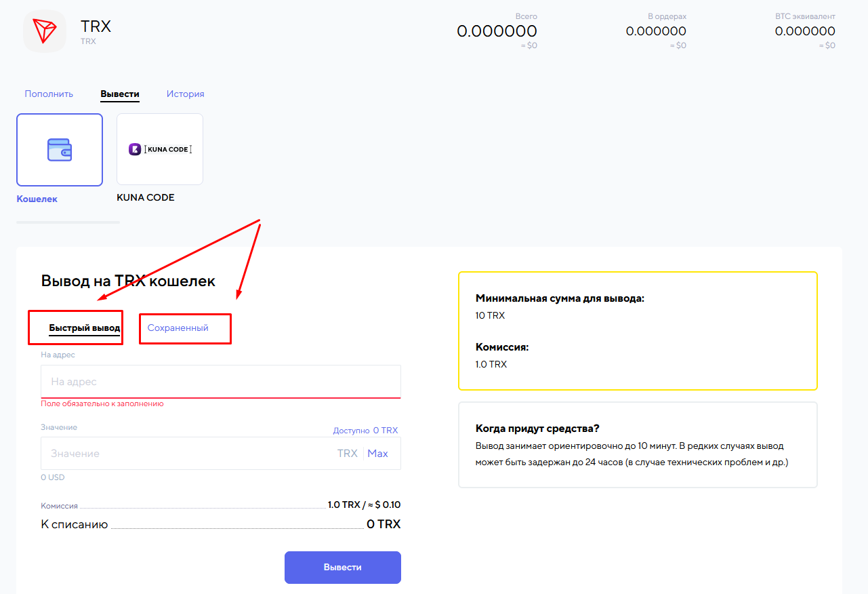Open the История tab
Image resolution: width=868 pixels, height=594 pixels.
pos(185,94)
